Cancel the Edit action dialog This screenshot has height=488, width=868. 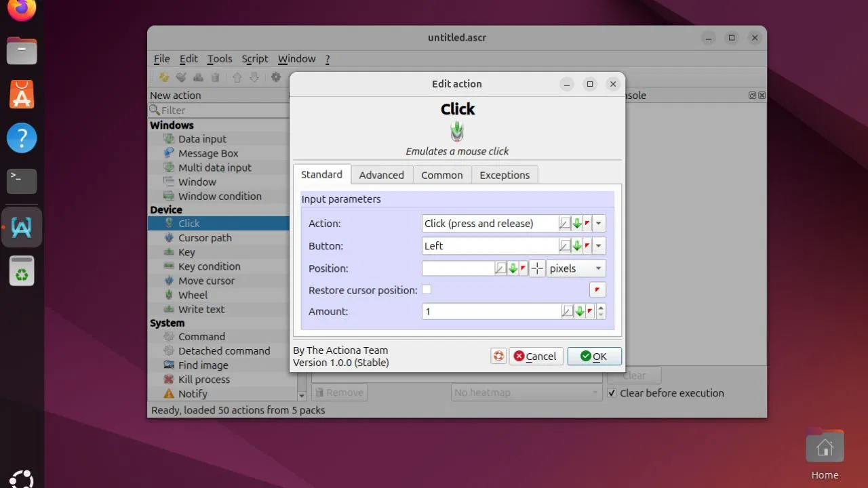[x=536, y=356]
